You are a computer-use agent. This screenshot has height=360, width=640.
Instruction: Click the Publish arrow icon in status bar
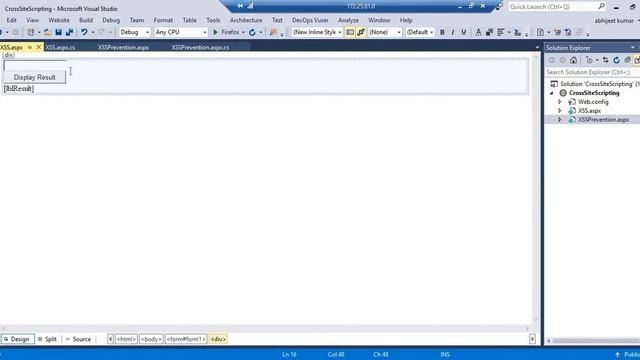tap(617, 355)
